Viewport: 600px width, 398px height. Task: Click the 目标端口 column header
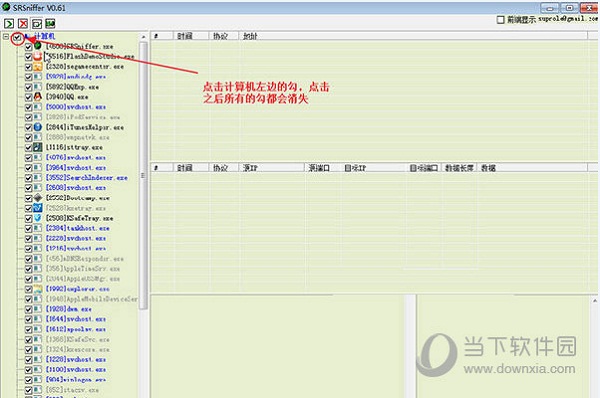424,168
